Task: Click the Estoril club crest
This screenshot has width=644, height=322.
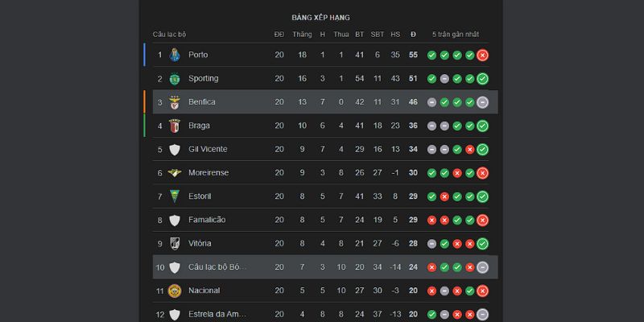Action: pyautogui.click(x=174, y=196)
